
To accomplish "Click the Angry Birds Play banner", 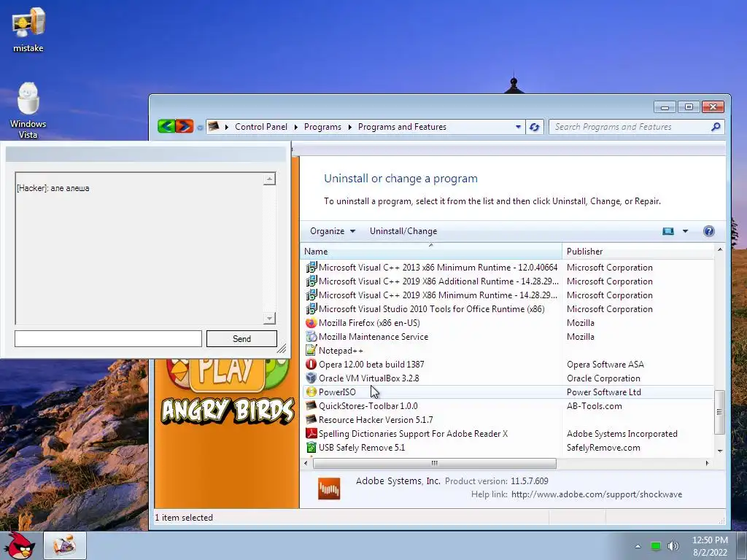I will 227,391.
